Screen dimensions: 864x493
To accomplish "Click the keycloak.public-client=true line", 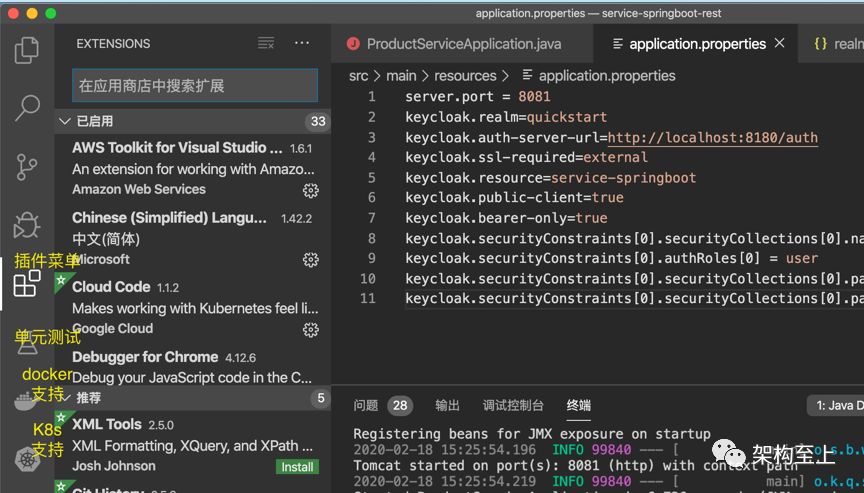I will (514, 197).
